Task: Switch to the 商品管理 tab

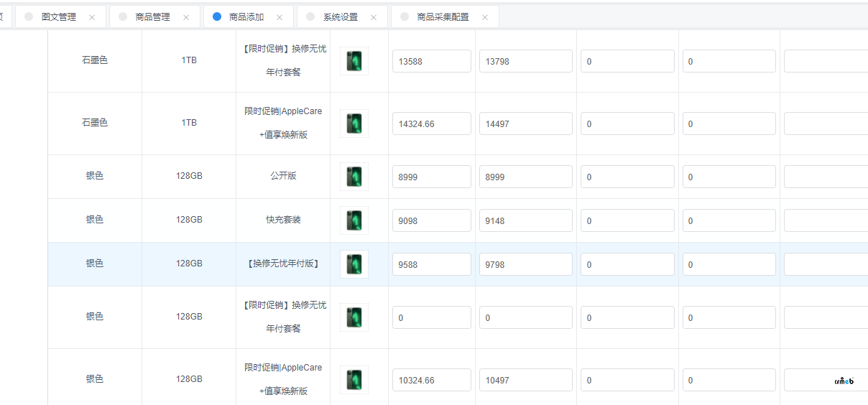Action: [x=154, y=17]
